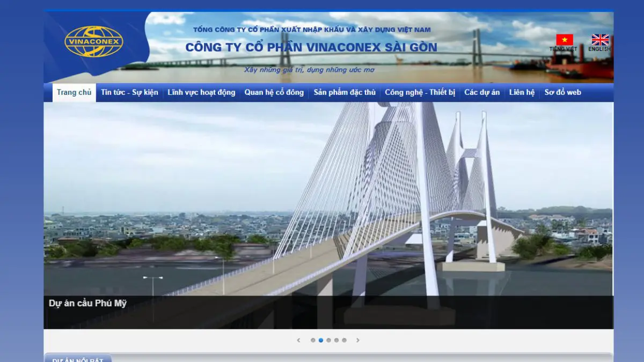Select the third slideshow dot
Image resolution: width=644 pixels, height=362 pixels.
pyautogui.click(x=328, y=340)
